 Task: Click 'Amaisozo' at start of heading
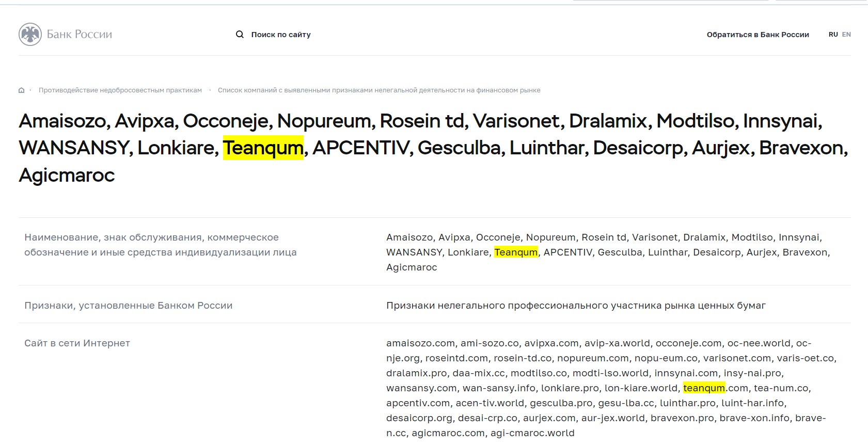[x=62, y=121]
